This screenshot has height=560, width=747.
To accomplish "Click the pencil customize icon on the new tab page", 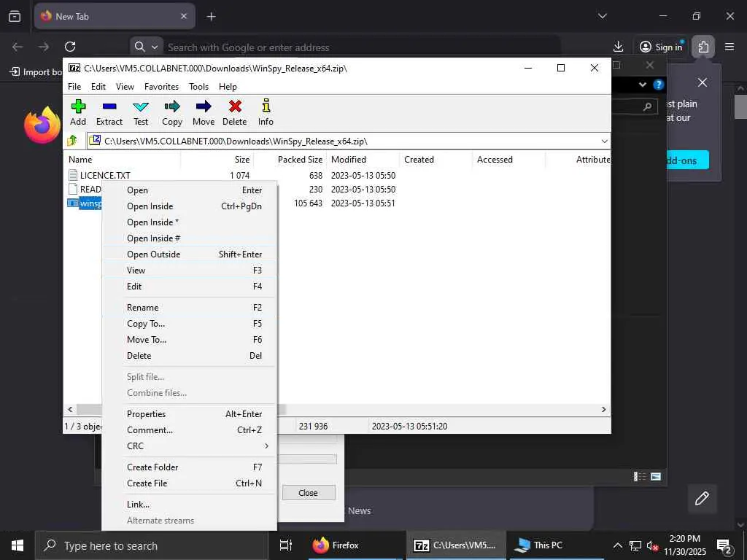I will pyautogui.click(x=702, y=499).
